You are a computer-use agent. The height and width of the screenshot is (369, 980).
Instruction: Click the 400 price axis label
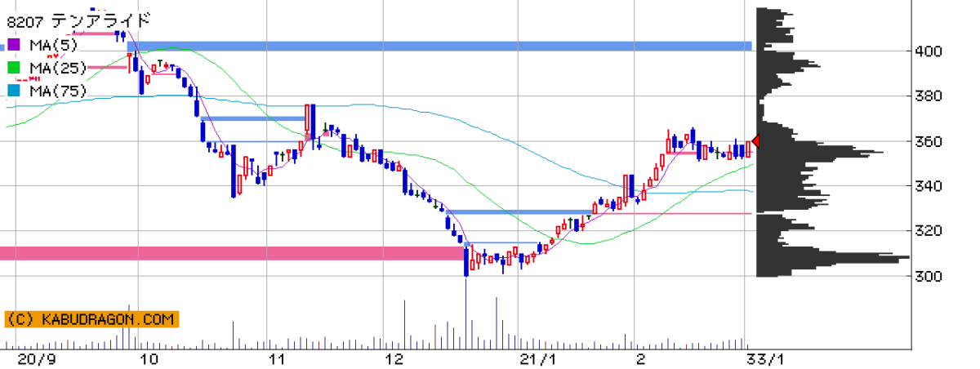929,51
